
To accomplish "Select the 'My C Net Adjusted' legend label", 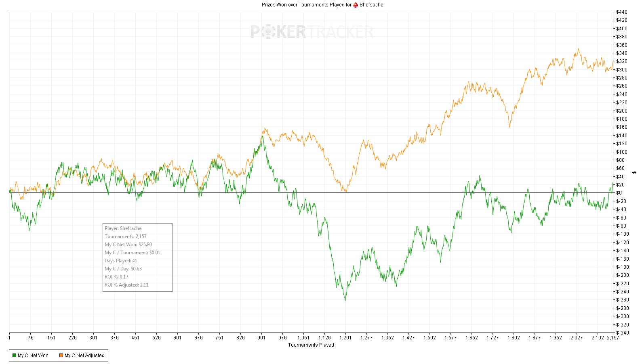I will pos(84,356).
